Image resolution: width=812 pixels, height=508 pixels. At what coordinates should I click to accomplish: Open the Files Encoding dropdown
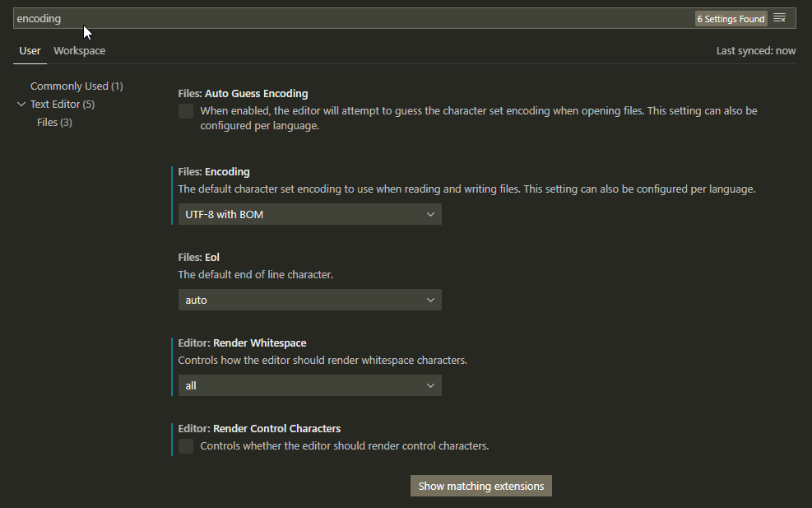(309, 214)
